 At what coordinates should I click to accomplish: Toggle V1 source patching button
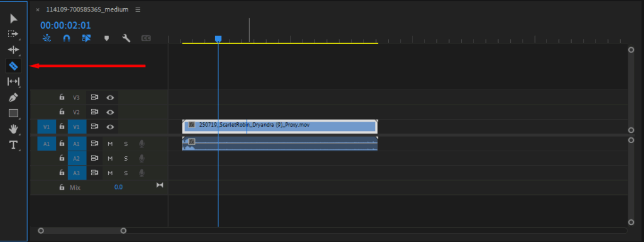click(47, 127)
